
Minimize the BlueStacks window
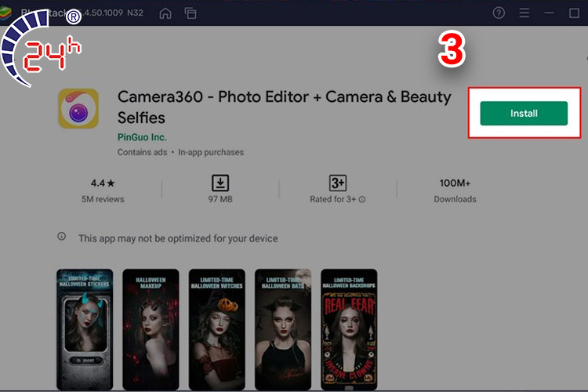549,13
